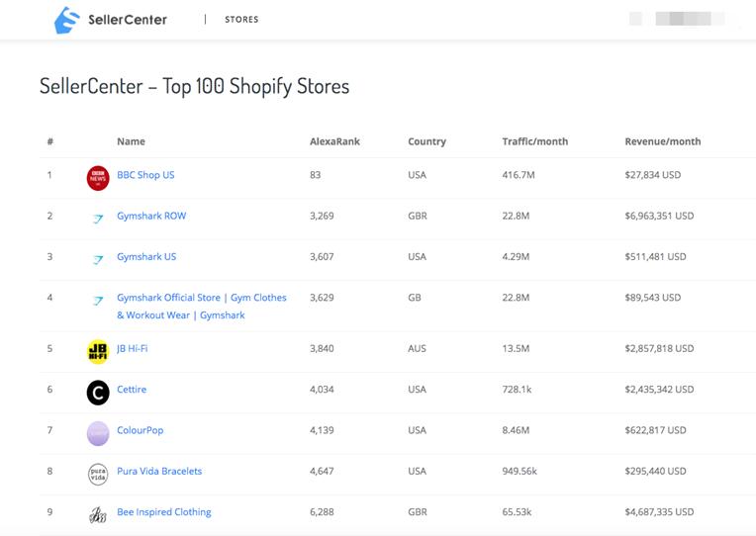Select the AUS country cell

(417, 348)
